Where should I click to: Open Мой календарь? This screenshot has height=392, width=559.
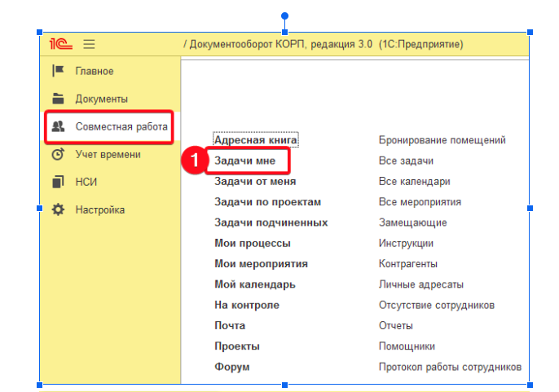click(x=255, y=284)
